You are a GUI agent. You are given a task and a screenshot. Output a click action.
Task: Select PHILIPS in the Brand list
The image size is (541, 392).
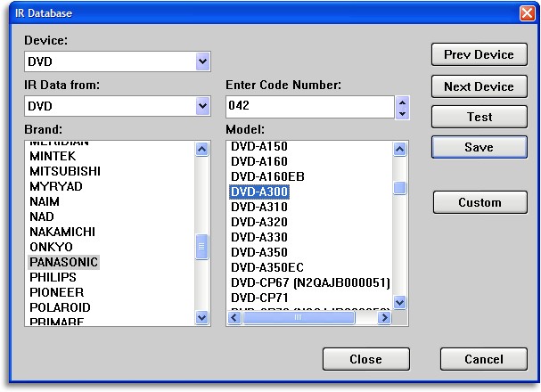coord(53,277)
